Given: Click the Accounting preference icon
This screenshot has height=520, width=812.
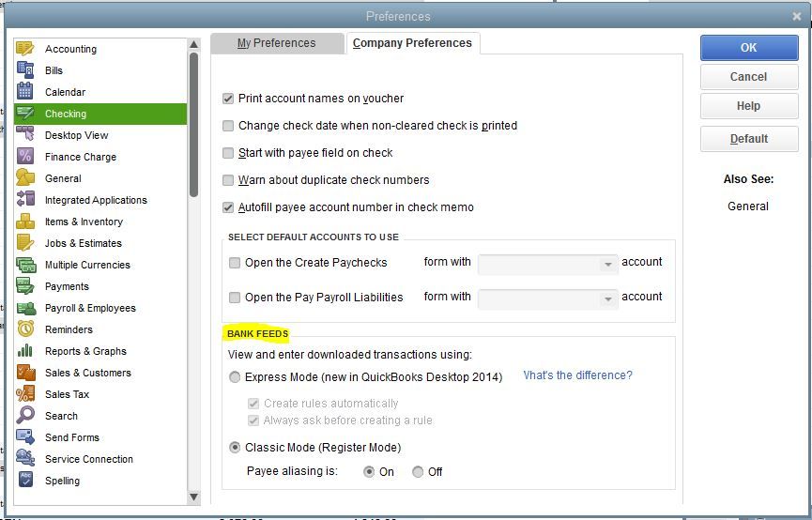Looking at the screenshot, I should [x=25, y=49].
